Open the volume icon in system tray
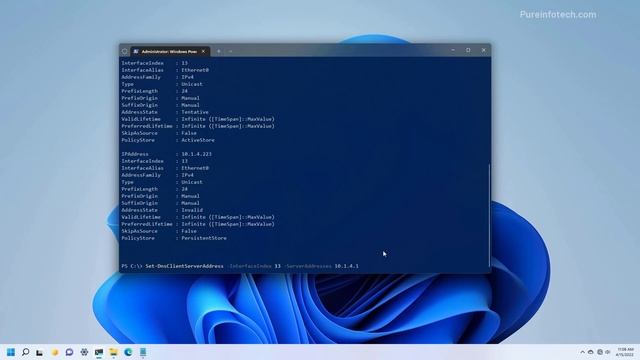Screen dimensions: 640x360 coord(608,352)
